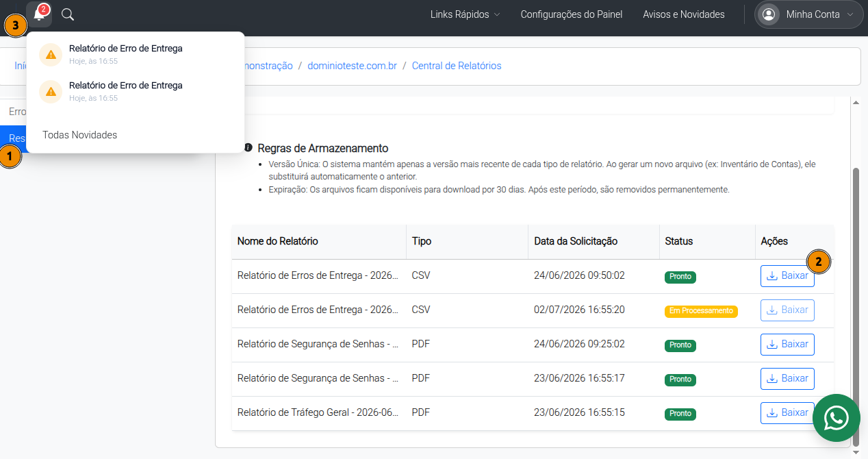Click warning icon of first delivery error notification
868x459 pixels.
click(51, 55)
